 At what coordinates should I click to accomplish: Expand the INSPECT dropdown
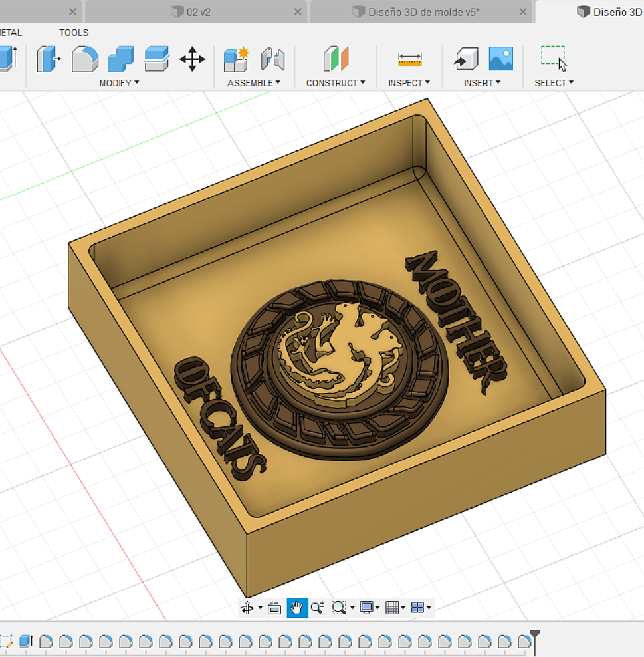(x=409, y=83)
